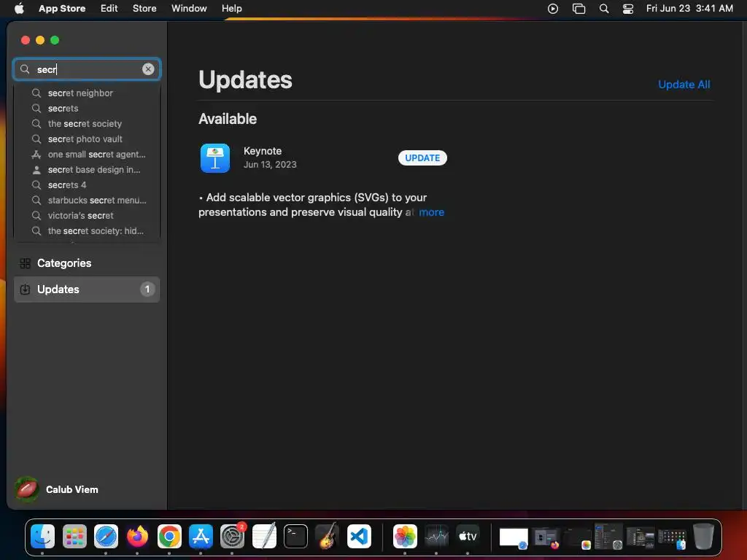Open the Keynote app title
Viewport: 747px width, 560px height.
[x=263, y=151]
